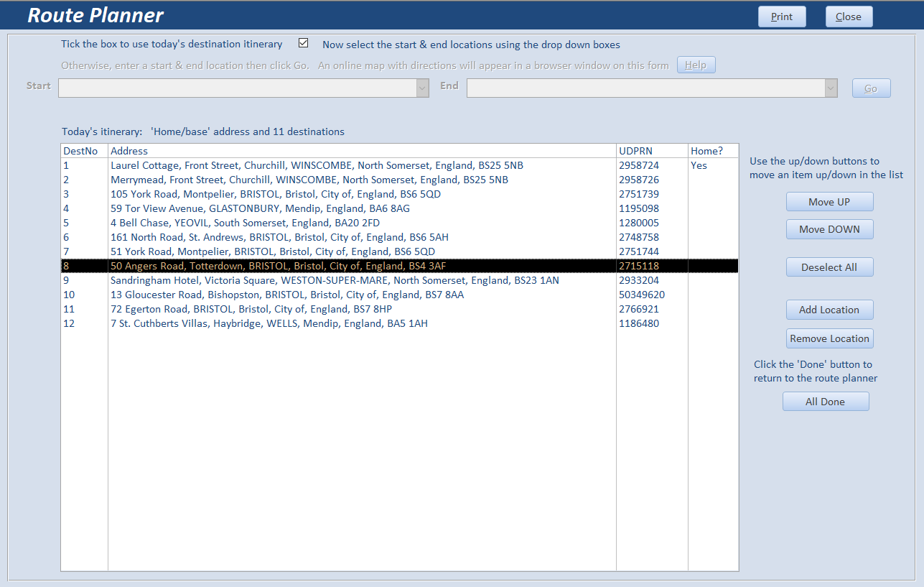
Task: Select 13 Gloucester Road, Bishopston row
Action: 399,295
